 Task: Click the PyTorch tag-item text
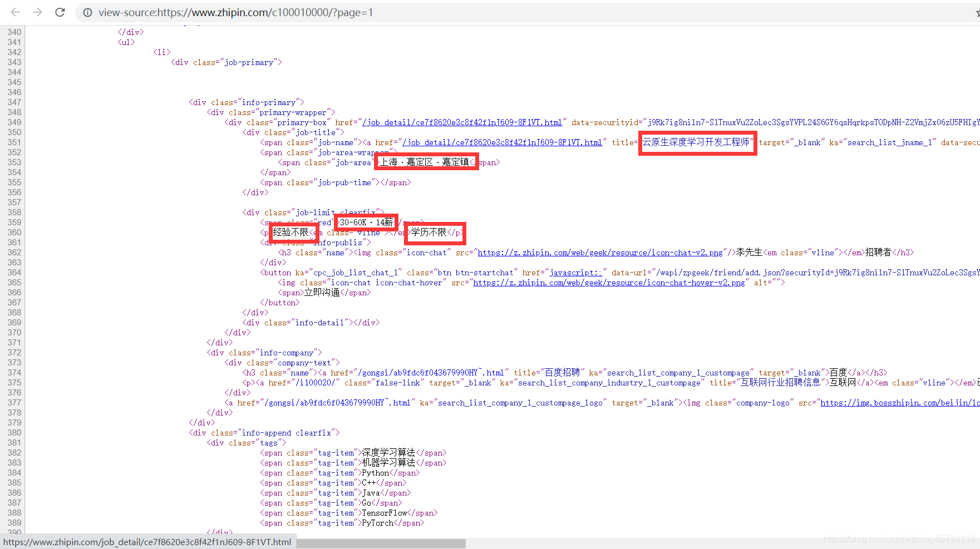377,523
